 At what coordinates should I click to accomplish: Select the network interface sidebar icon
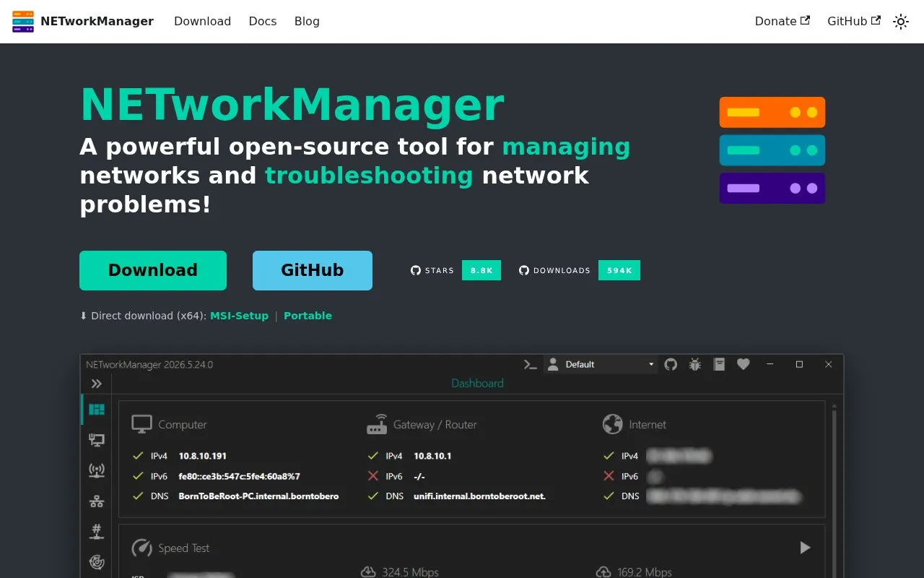97,440
